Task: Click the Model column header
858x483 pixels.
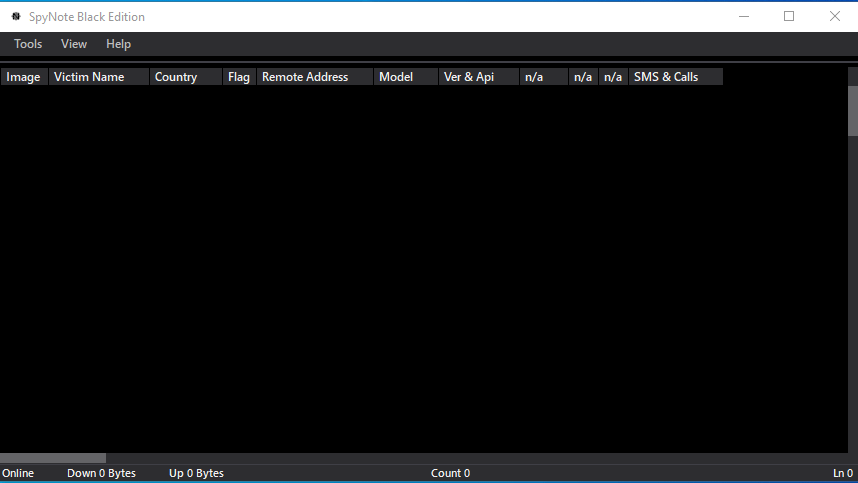Action: click(x=405, y=77)
